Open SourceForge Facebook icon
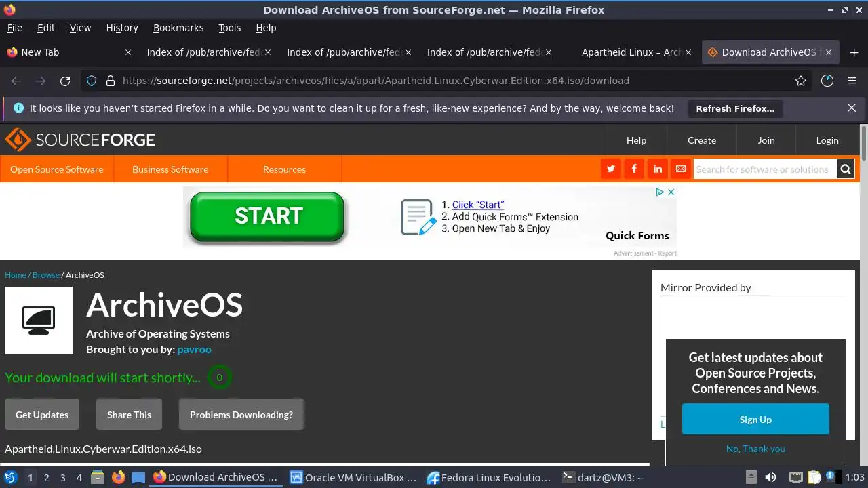Screen dimensions: 868x488 634,169
